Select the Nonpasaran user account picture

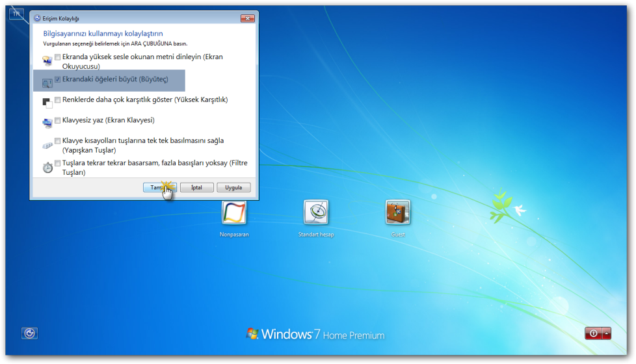pos(234,213)
